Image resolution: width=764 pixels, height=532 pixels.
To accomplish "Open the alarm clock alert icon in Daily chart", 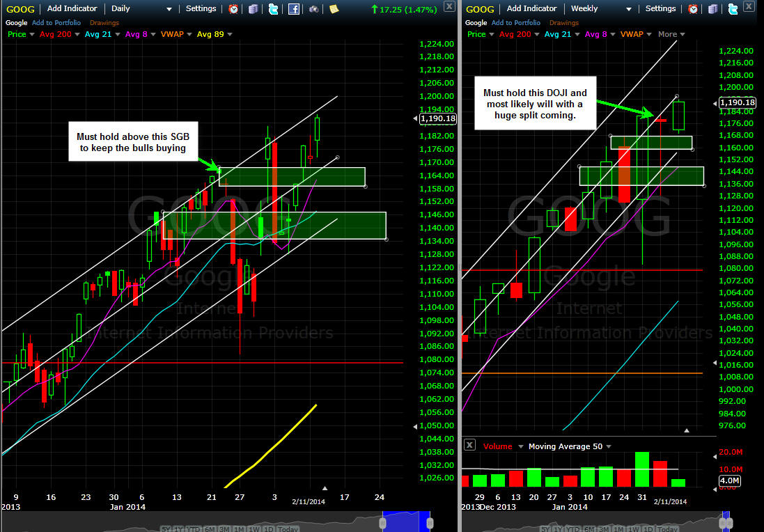I will (x=233, y=9).
